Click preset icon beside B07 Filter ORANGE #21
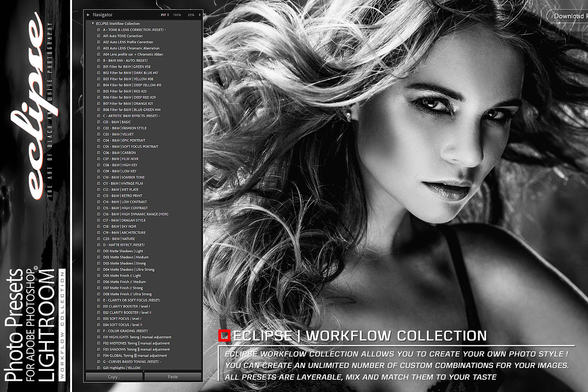Image resolution: width=588 pixels, height=392 pixels. coord(98,103)
